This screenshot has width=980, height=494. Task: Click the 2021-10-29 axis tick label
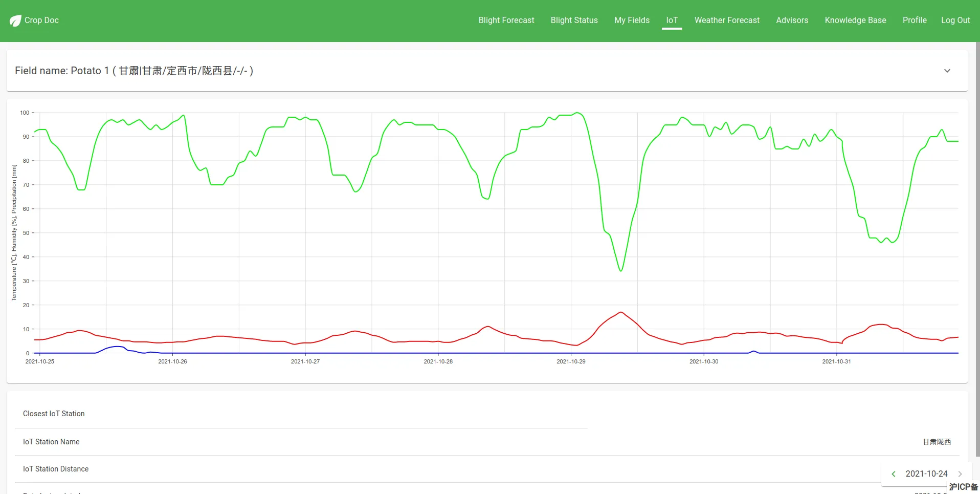tap(571, 361)
